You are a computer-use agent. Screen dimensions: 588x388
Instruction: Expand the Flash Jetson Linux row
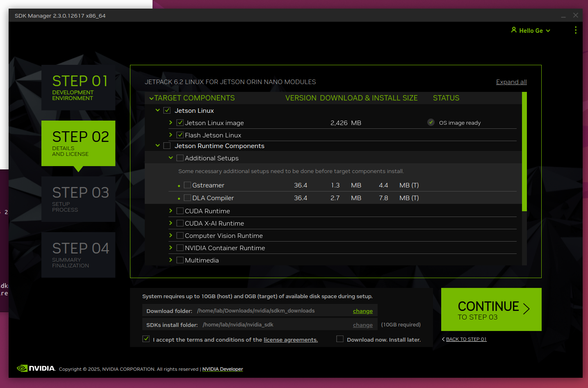(x=171, y=135)
